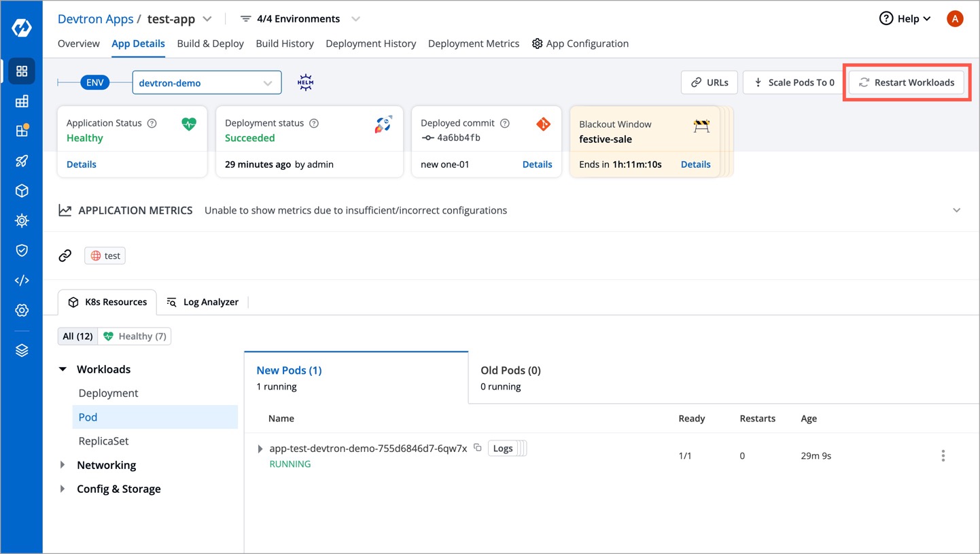Click the Helm icon beside environment selector
The image size is (980, 554).
pyautogui.click(x=305, y=83)
